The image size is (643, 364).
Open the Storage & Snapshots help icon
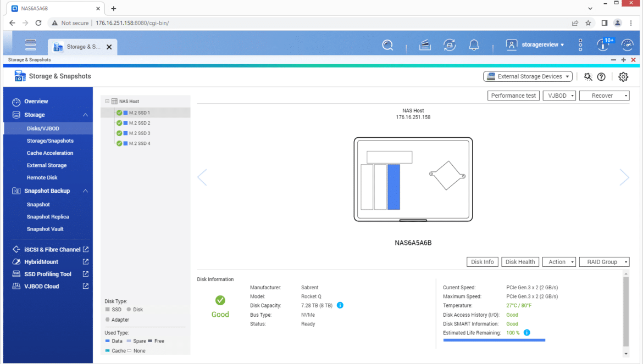[x=601, y=76]
